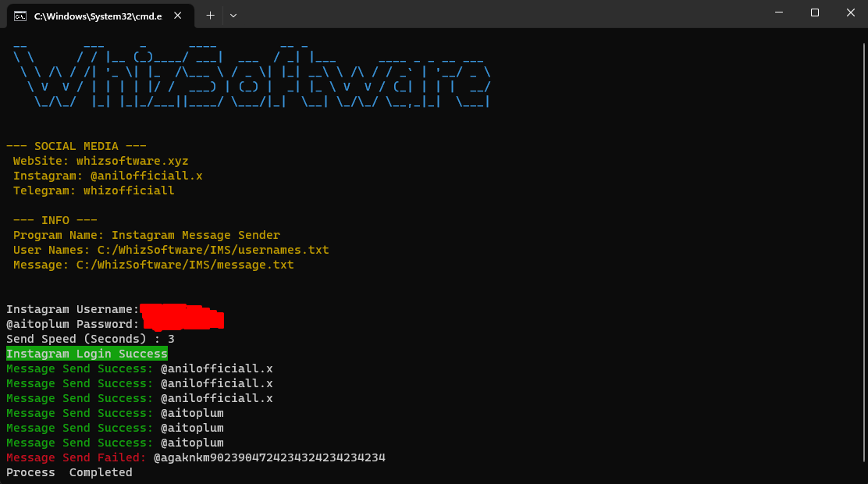
Task: Click the WhizSoftware ASCII art banner
Action: click(252, 75)
